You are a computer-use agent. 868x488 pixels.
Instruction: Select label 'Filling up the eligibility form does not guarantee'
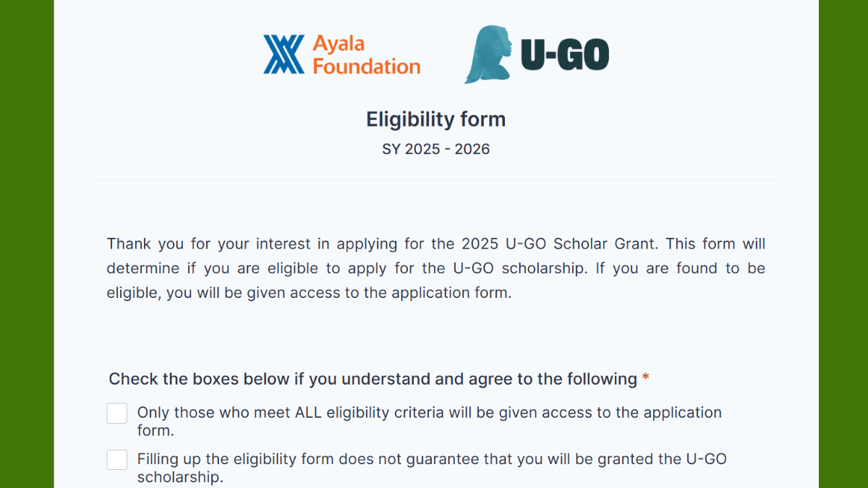[432, 468]
